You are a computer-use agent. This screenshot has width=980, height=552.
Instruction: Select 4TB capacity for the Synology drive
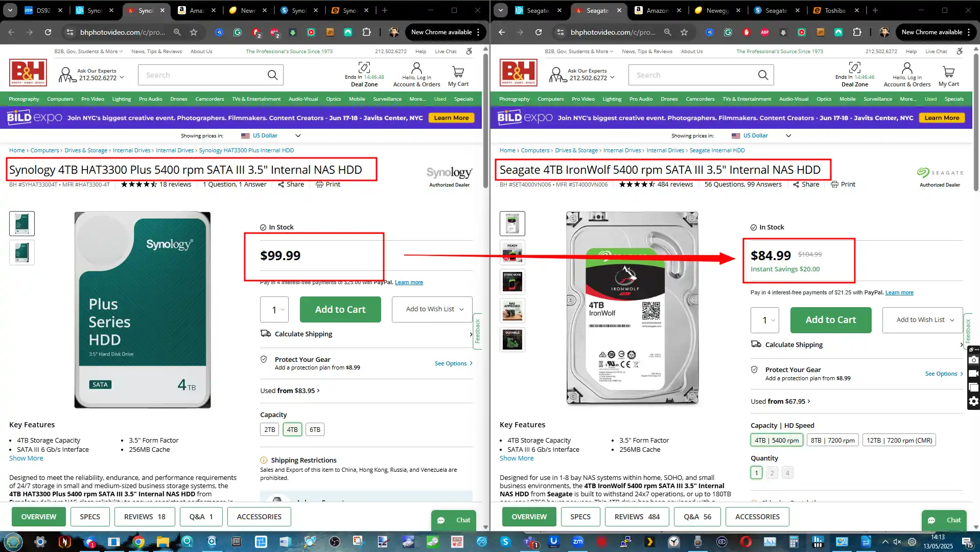click(x=292, y=430)
